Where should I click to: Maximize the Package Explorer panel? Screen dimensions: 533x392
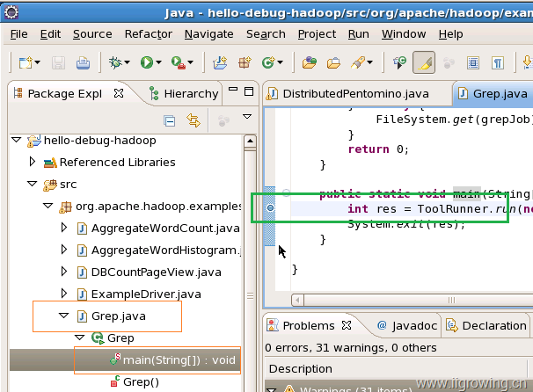pos(249,91)
